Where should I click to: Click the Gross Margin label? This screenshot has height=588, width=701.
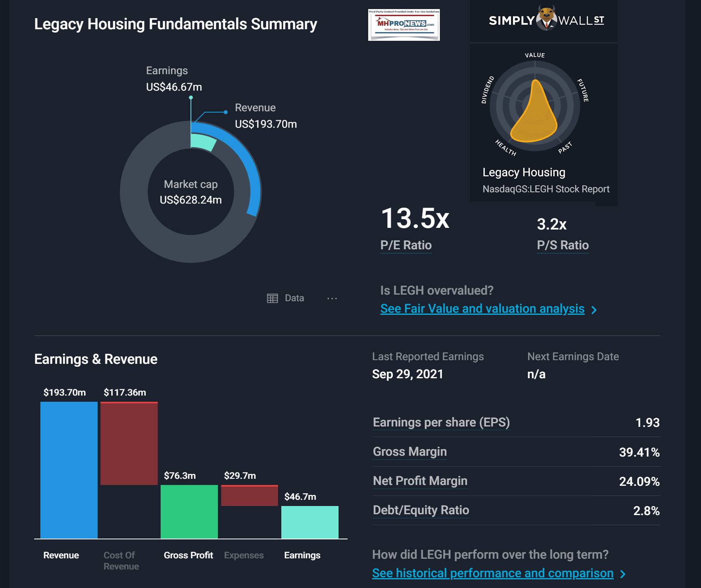pyautogui.click(x=410, y=452)
